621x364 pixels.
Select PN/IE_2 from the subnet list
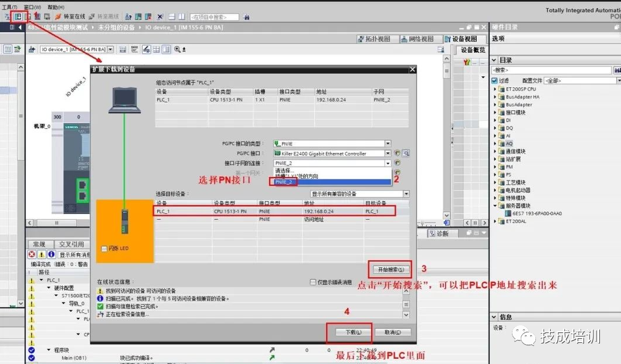coord(332,182)
